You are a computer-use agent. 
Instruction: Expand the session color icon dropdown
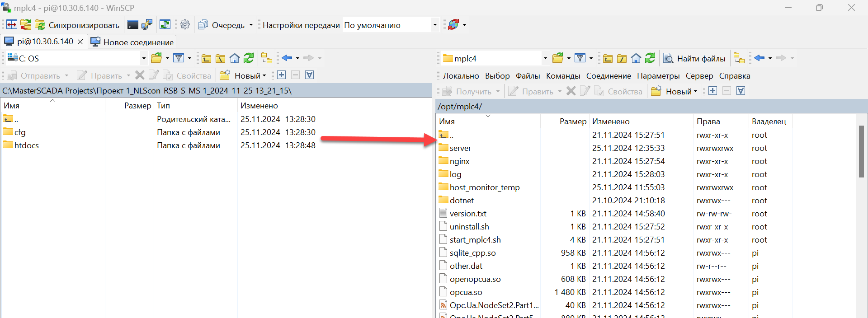pos(465,25)
